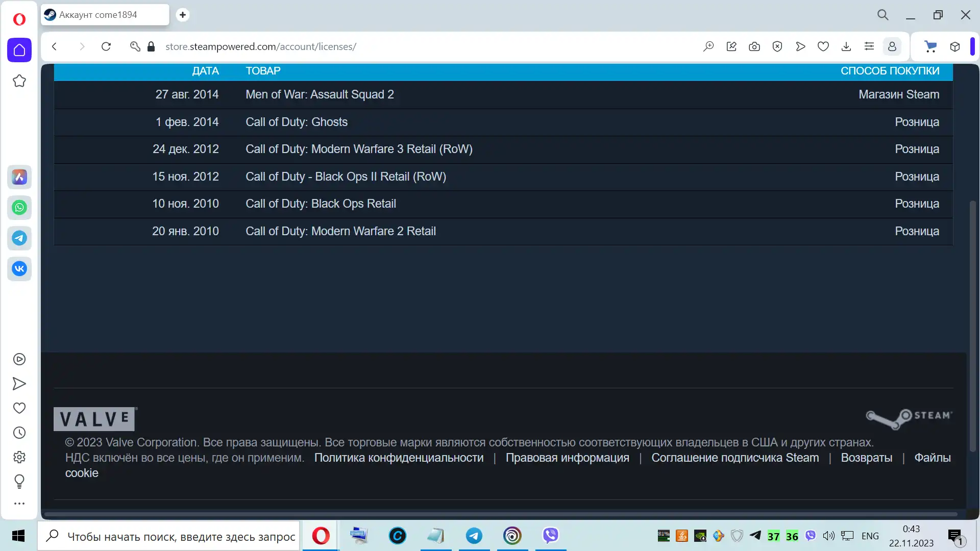
Task: Click the site security lock icon
Action: pos(151,46)
